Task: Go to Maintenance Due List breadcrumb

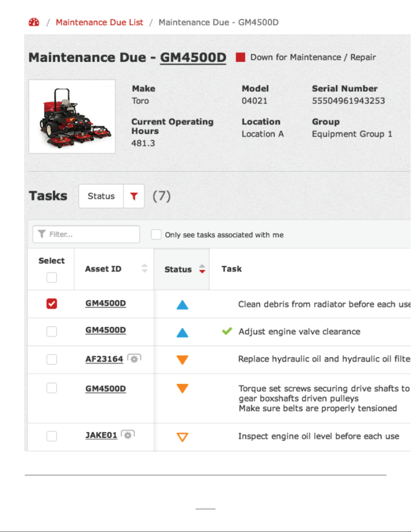Action: 99,22
